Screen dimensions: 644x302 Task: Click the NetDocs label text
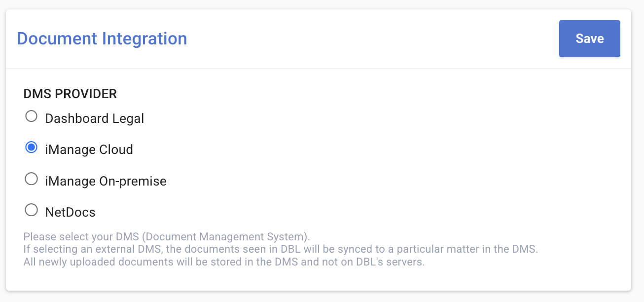pos(70,211)
